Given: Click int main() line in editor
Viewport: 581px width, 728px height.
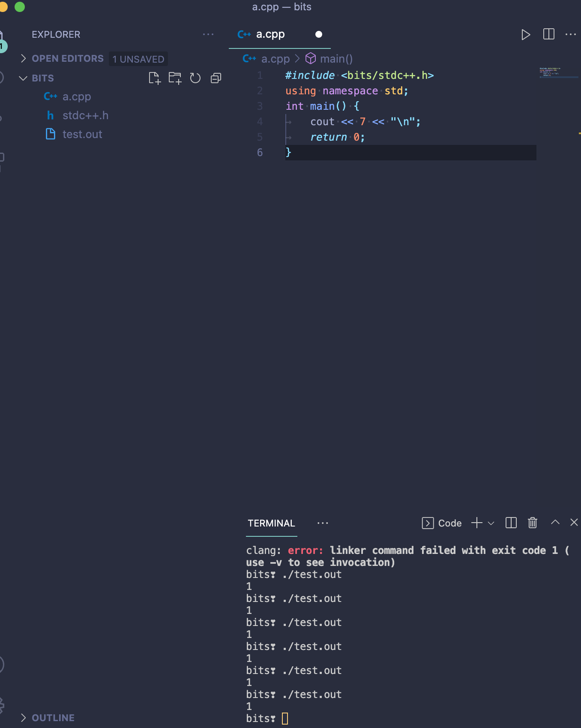Looking at the screenshot, I should pos(323,106).
